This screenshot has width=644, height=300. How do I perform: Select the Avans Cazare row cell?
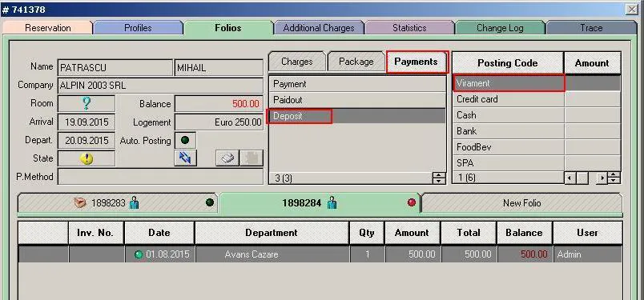272,254
